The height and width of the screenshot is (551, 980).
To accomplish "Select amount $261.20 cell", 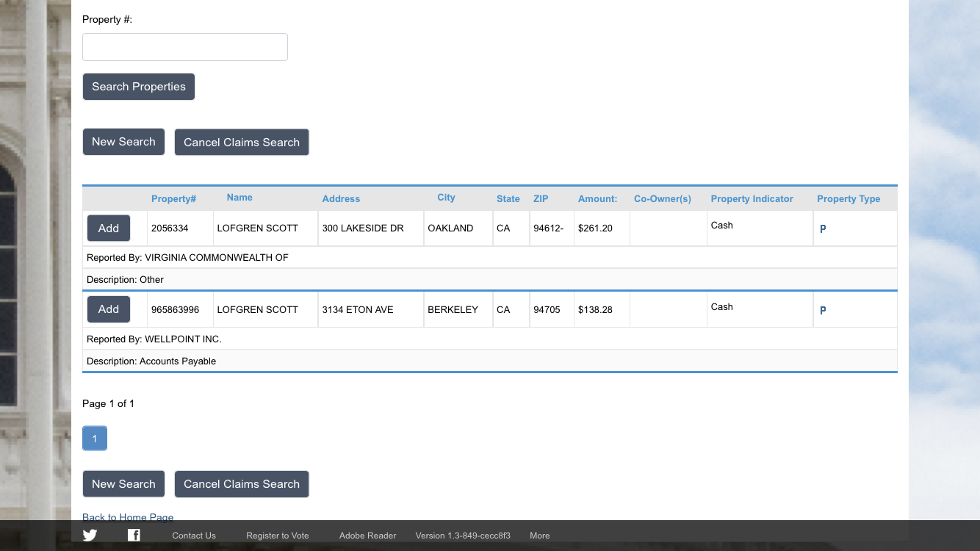I will point(602,228).
